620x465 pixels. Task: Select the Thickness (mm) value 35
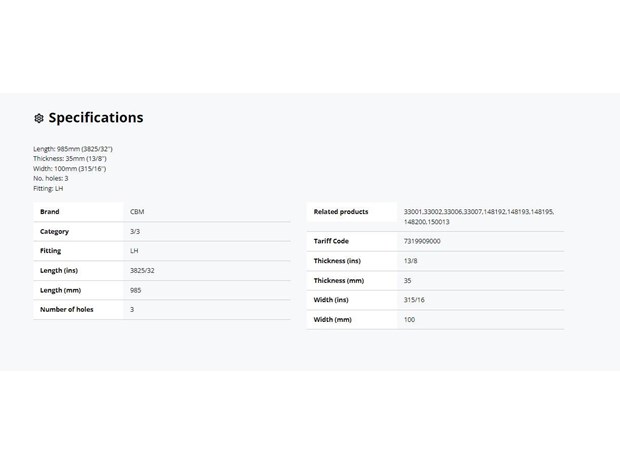[x=407, y=280]
